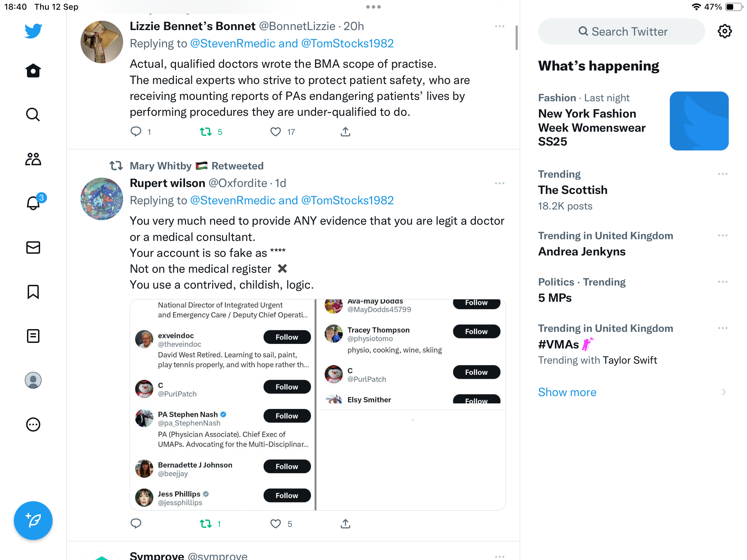Click the Search Twitter field
This screenshot has width=747, height=560.
(x=622, y=31)
